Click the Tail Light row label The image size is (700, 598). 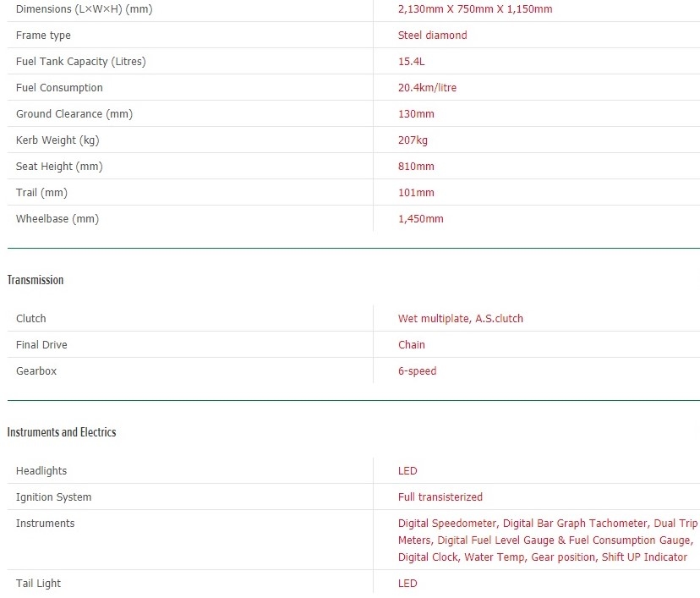38,584
